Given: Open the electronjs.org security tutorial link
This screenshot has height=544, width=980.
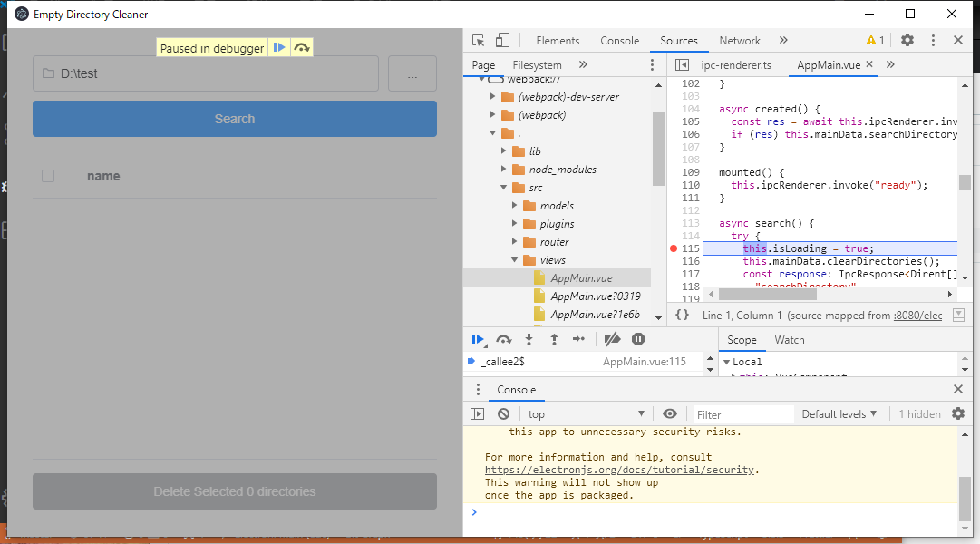Looking at the screenshot, I should tap(619, 470).
